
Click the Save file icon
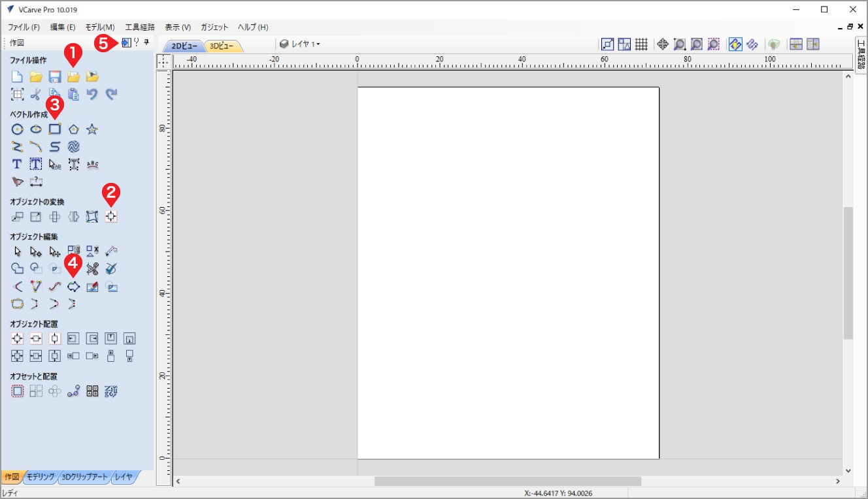(55, 77)
